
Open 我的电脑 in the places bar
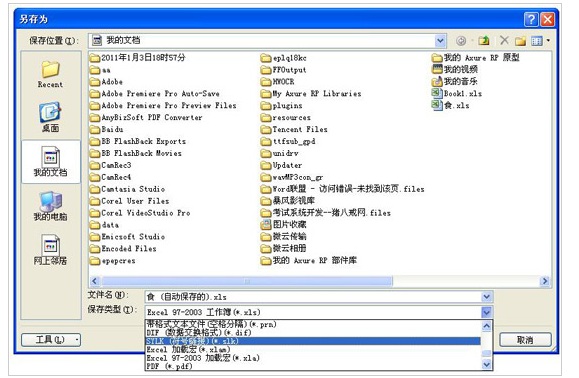pos(50,206)
